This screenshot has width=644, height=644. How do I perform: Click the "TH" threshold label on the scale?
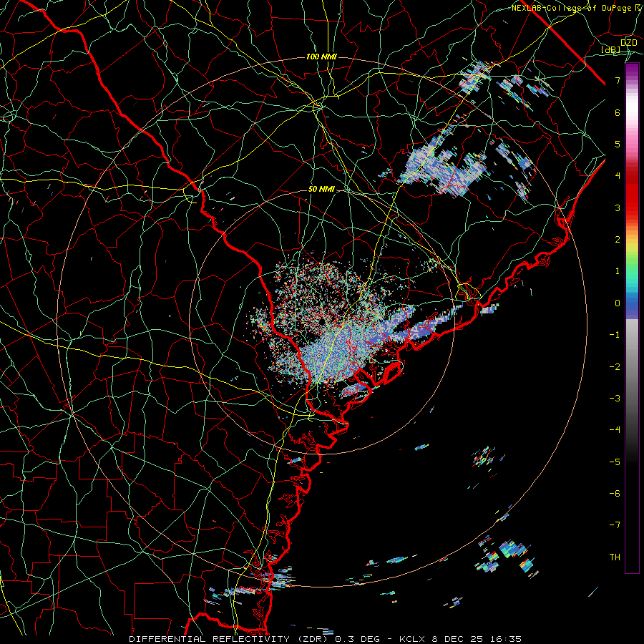(x=615, y=557)
